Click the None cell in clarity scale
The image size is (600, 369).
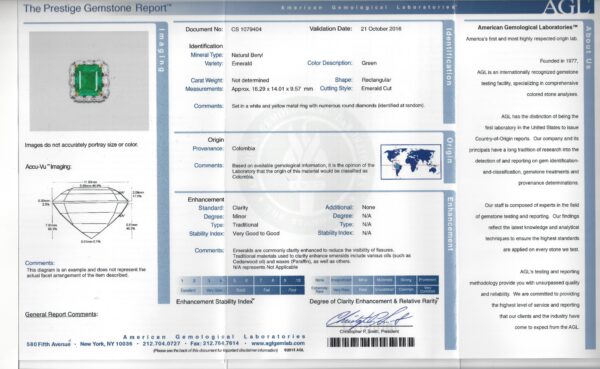point(320,280)
